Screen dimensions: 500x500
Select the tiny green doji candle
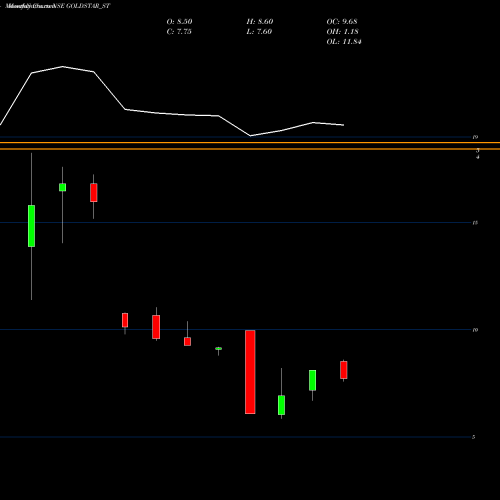coord(218,349)
